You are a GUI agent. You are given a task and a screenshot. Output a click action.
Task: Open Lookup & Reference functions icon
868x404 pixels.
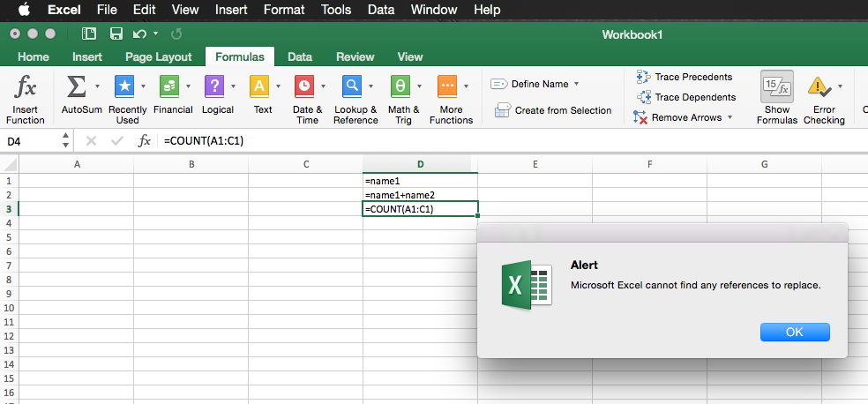[352, 87]
